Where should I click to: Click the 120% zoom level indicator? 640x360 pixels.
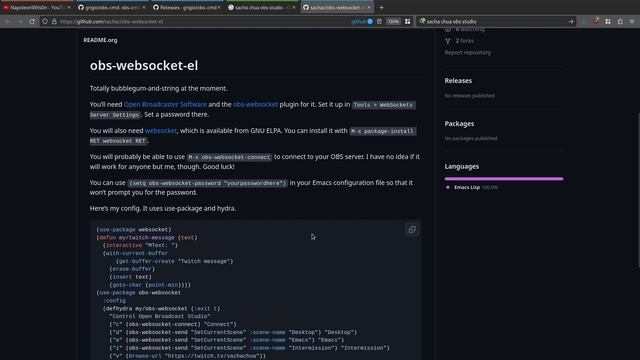(x=393, y=21)
